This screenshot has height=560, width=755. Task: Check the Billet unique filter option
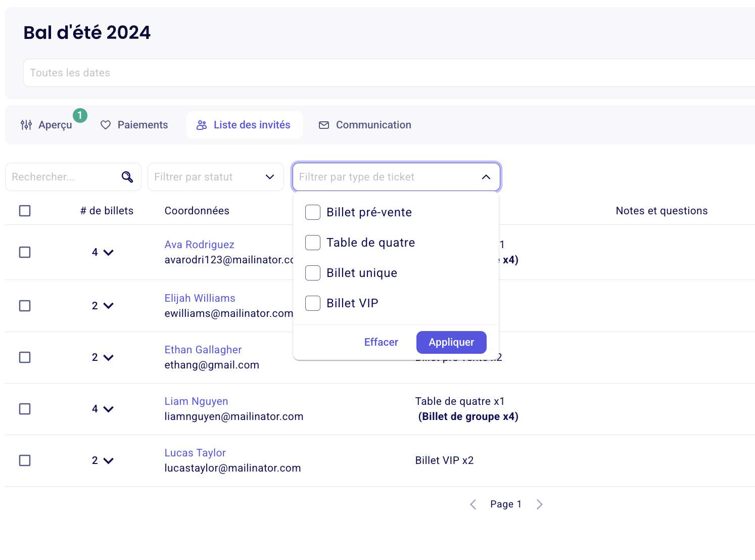[x=313, y=273]
